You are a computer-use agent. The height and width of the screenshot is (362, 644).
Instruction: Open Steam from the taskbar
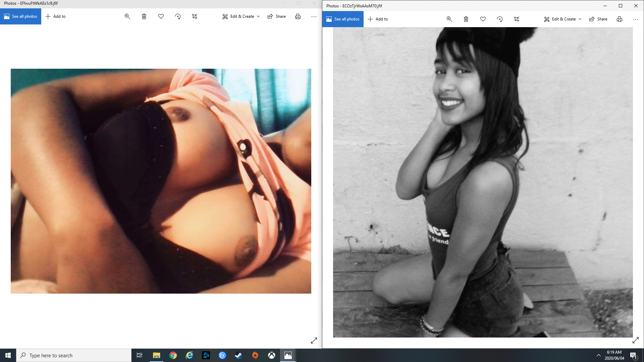pyautogui.click(x=238, y=355)
